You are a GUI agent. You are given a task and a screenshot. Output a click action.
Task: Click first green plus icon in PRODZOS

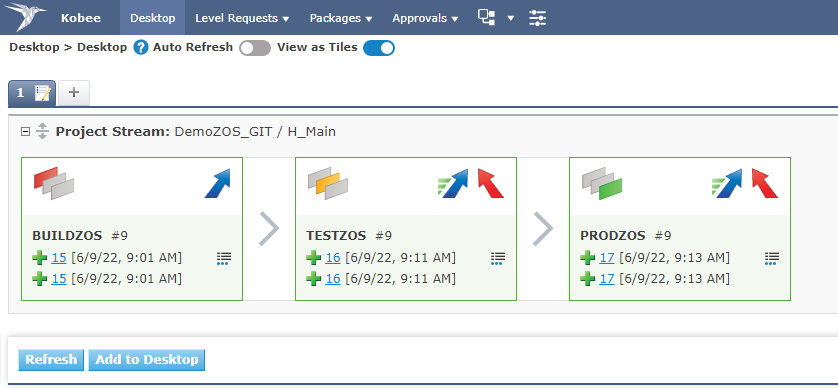point(588,259)
